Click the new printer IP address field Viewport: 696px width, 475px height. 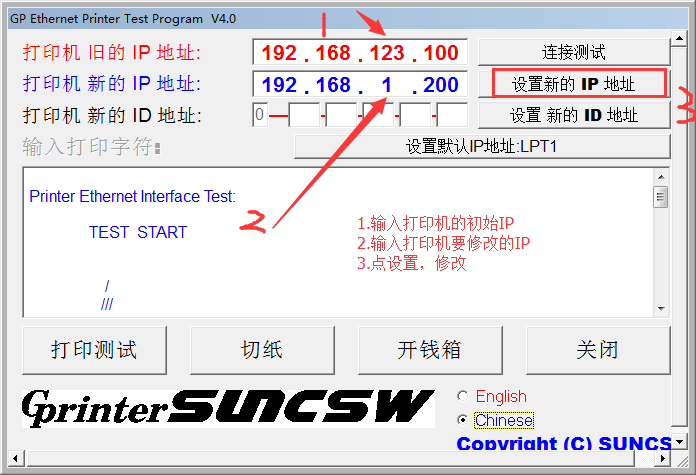click(x=360, y=84)
